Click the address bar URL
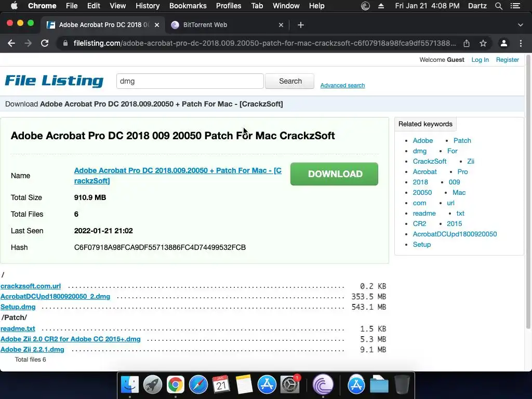This screenshot has width=532, height=399. click(x=264, y=43)
